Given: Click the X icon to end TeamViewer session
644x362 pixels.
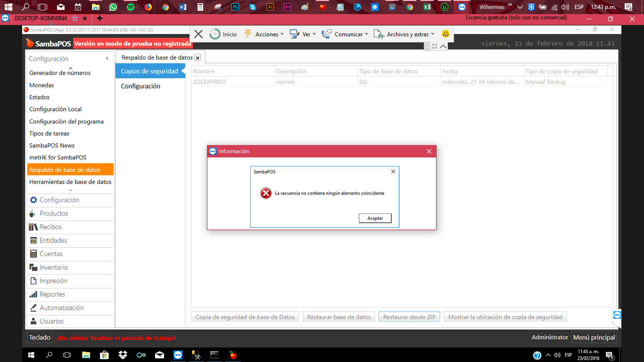Looking at the screenshot, I should click(x=198, y=34).
